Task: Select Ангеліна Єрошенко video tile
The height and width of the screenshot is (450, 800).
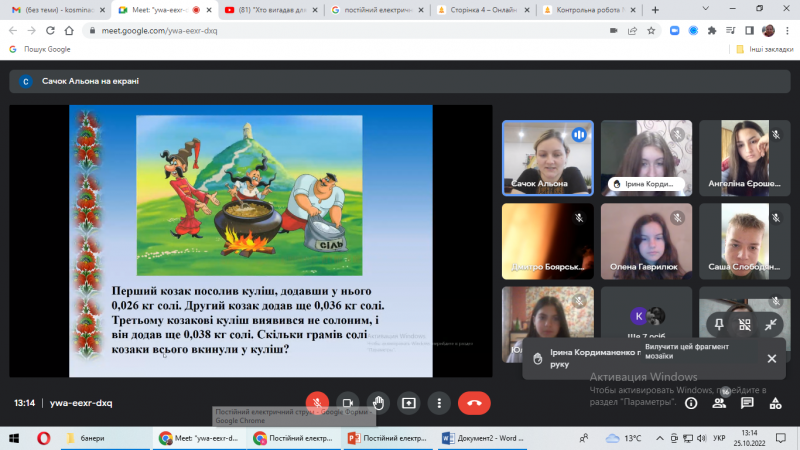Action: (x=744, y=158)
